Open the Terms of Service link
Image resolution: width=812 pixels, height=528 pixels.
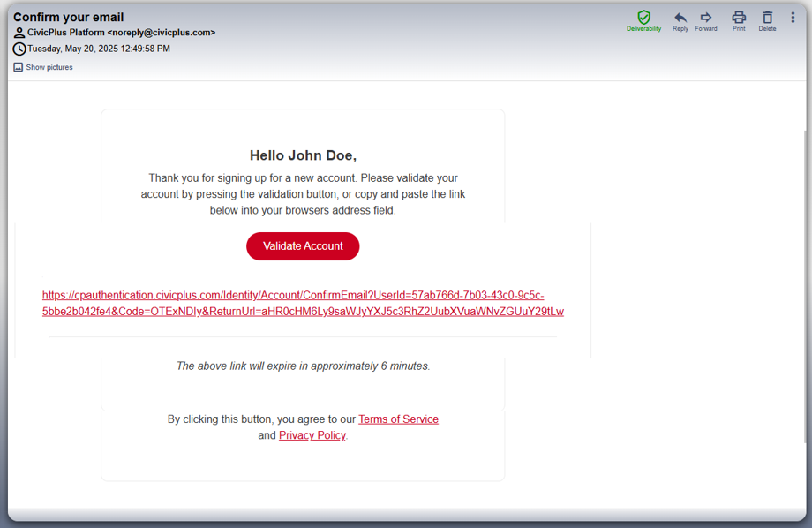(x=398, y=419)
